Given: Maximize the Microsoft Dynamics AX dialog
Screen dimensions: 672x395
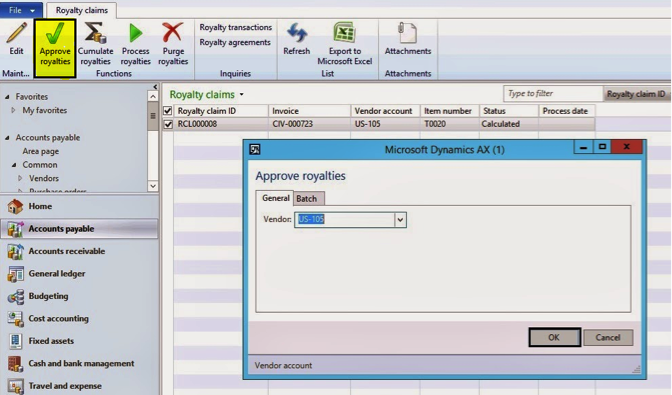Looking at the screenshot, I should (x=602, y=147).
